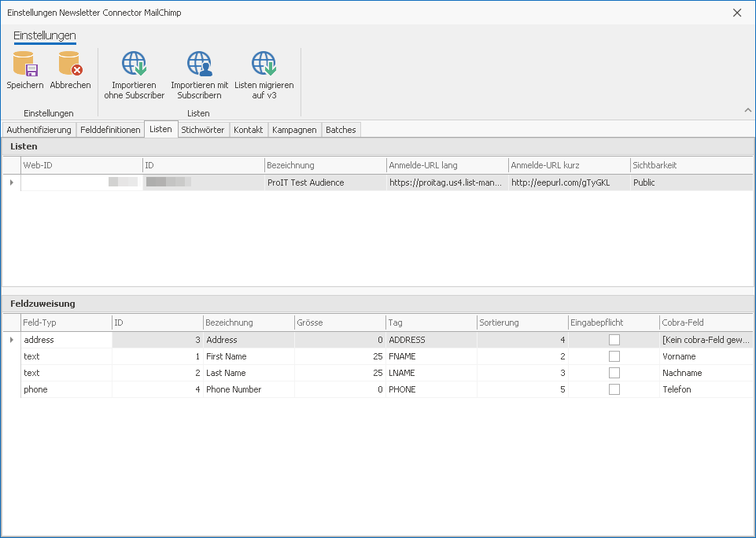Open Cobra-Feld cell for the address row

706,340
